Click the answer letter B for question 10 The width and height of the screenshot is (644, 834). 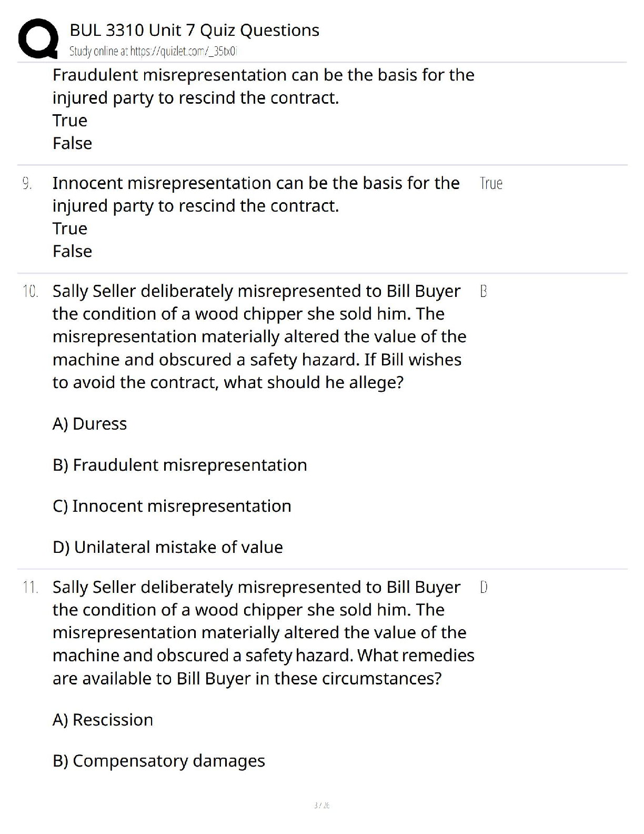484,291
